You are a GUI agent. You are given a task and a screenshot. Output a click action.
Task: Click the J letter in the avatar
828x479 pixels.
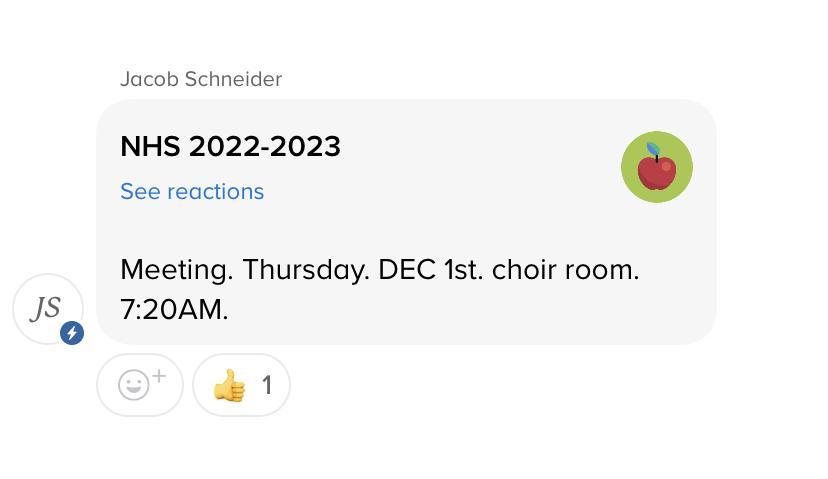point(38,309)
